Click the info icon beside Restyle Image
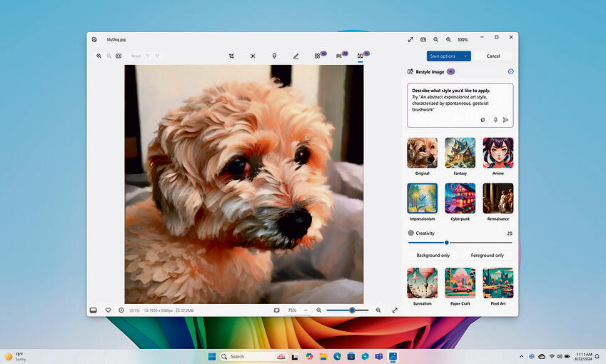 click(x=510, y=72)
